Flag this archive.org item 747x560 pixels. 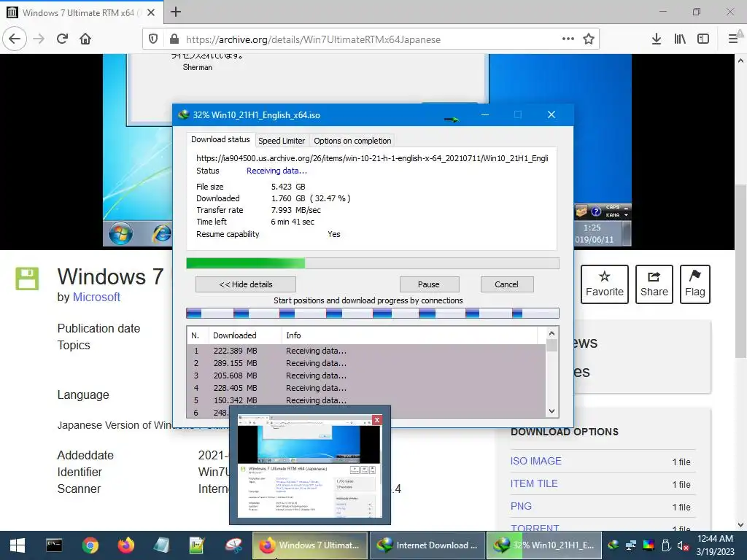coord(695,284)
